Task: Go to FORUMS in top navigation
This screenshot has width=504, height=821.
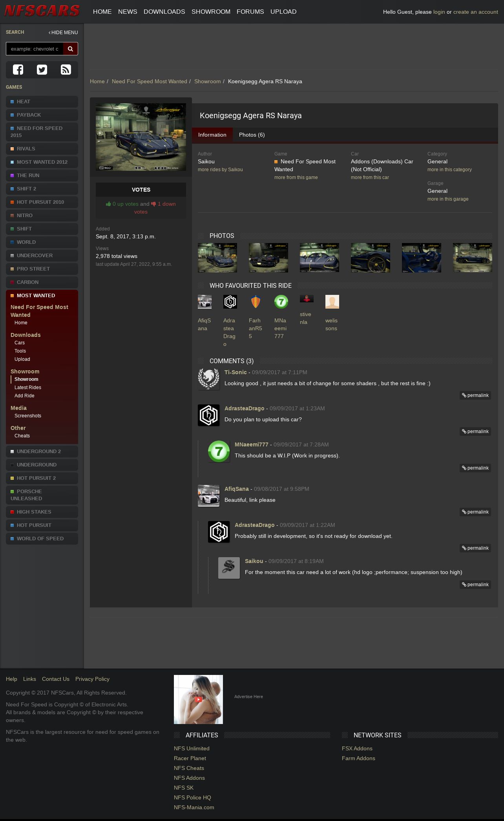Action: (250, 12)
